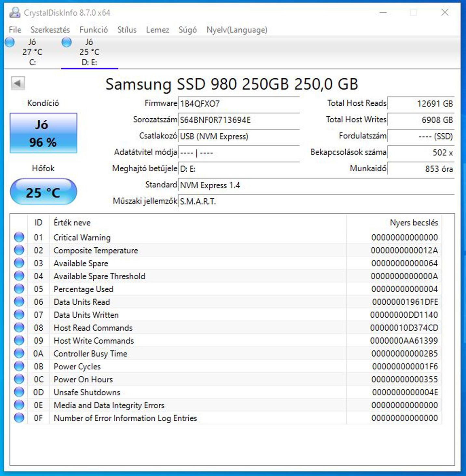Click the 25 °C temperature button
Image resolution: width=466 pixels, height=476 pixels.
pos(43,192)
